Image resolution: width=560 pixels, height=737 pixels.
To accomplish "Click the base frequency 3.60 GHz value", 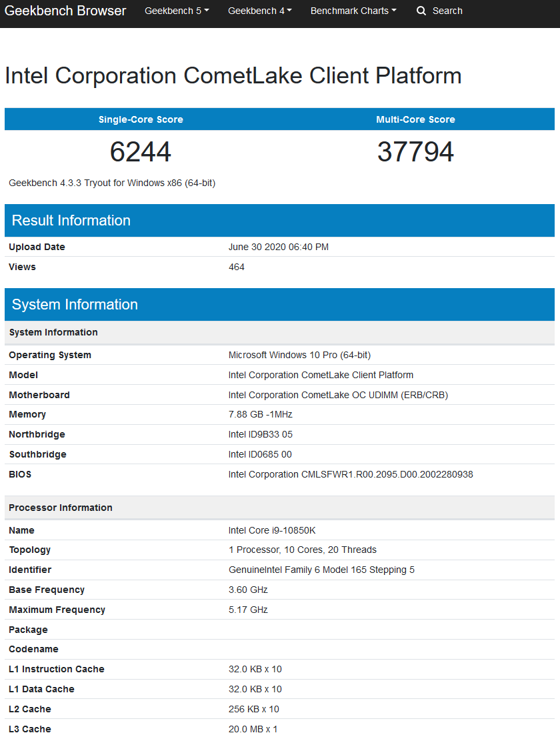I will [x=248, y=590].
